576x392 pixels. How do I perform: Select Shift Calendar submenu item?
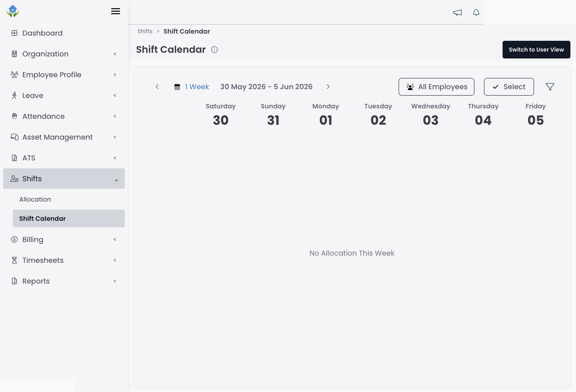pyautogui.click(x=69, y=218)
